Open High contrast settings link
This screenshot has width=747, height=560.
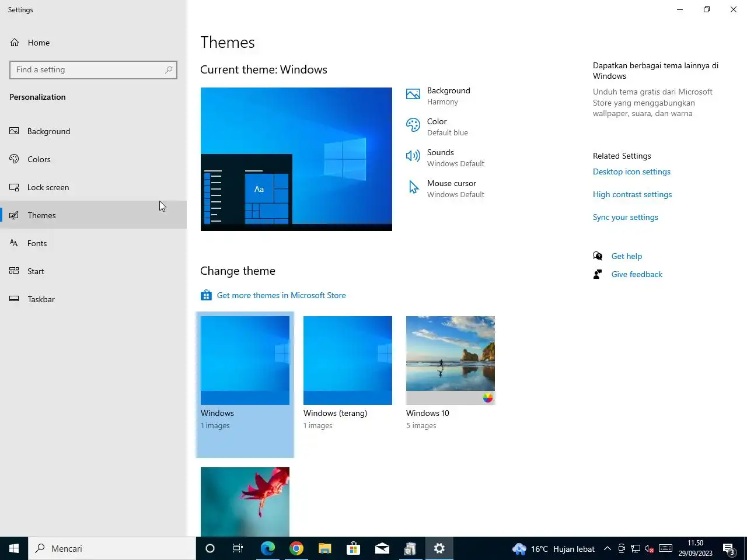click(632, 195)
